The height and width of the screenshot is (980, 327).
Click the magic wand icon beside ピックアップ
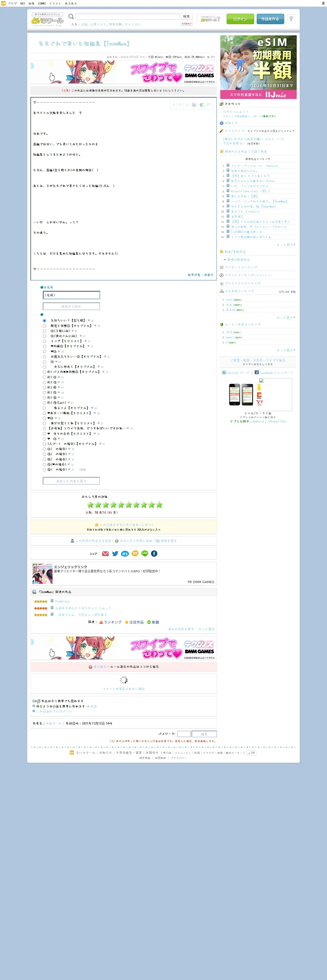point(222,131)
